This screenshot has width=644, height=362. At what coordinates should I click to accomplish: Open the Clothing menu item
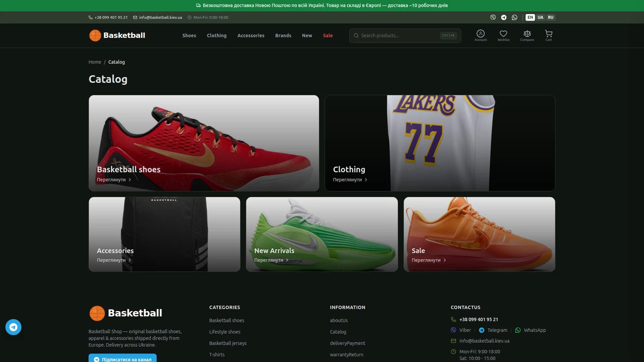pos(217,36)
